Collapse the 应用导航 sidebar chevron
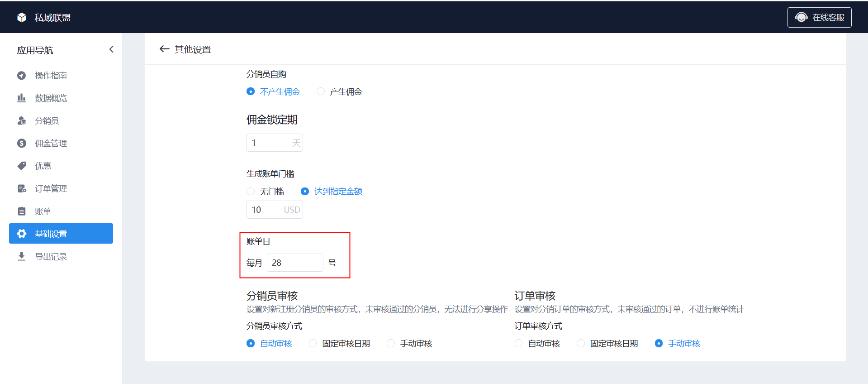Image resolution: width=868 pixels, height=384 pixels. [x=111, y=49]
